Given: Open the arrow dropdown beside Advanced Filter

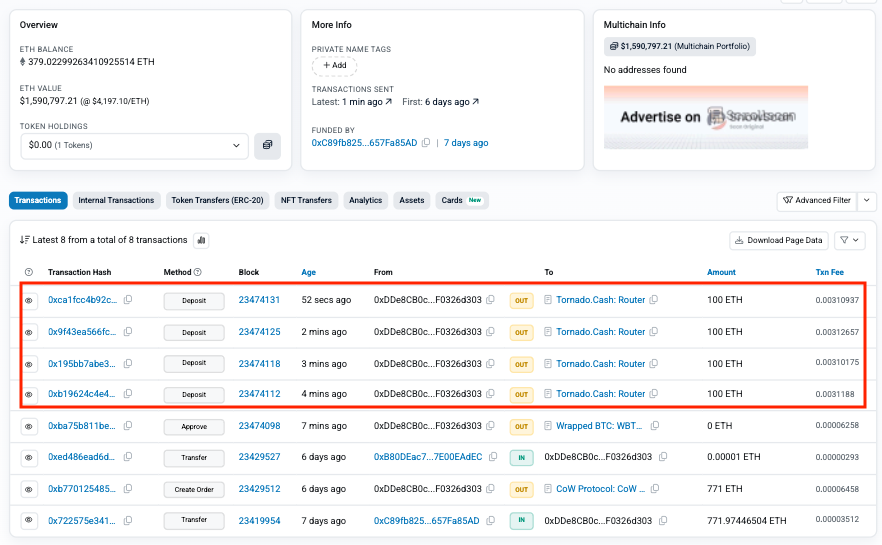Looking at the screenshot, I should point(867,200).
